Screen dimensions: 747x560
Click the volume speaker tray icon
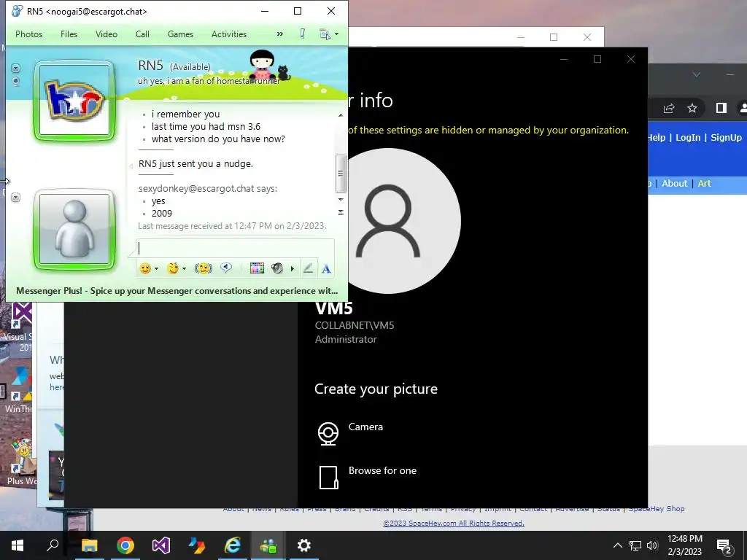click(x=652, y=545)
